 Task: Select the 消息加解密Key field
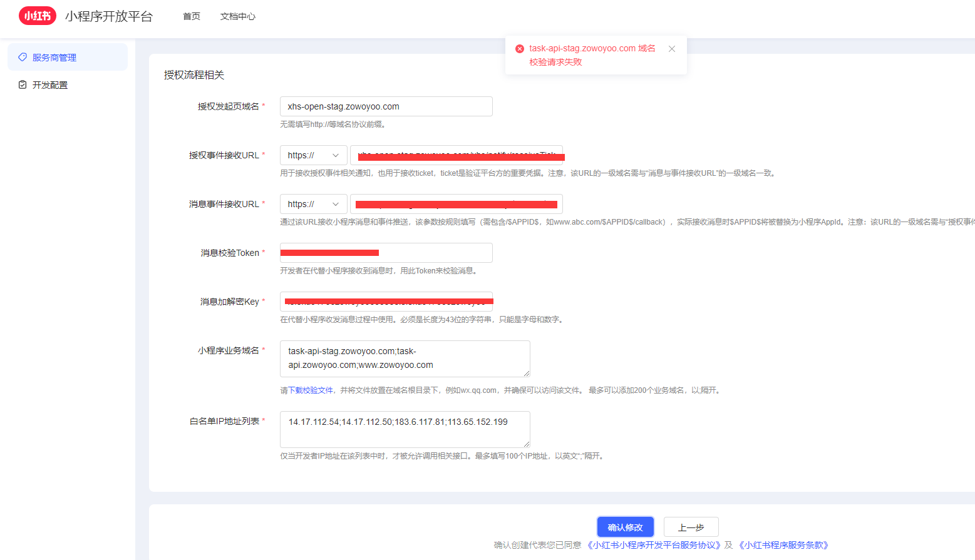click(x=386, y=301)
